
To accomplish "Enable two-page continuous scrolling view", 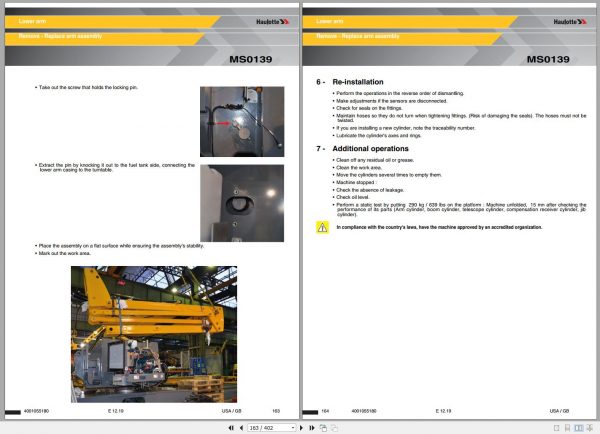I will click(590, 428).
